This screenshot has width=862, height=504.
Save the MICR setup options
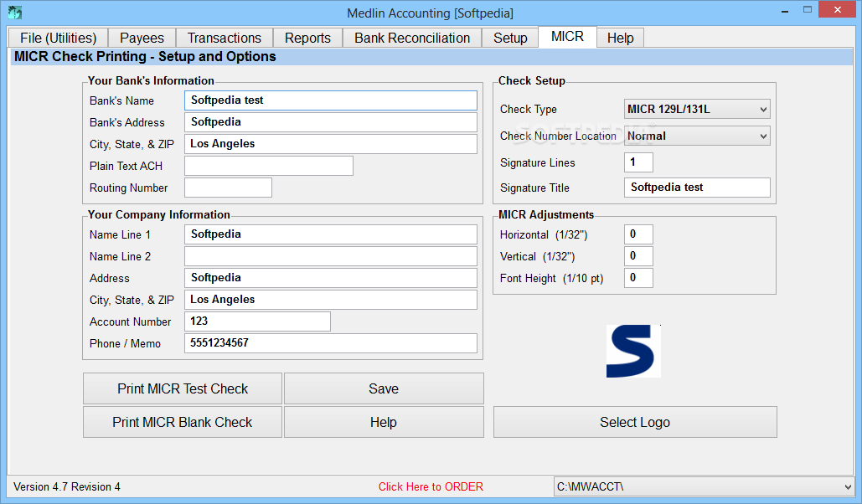click(384, 388)
